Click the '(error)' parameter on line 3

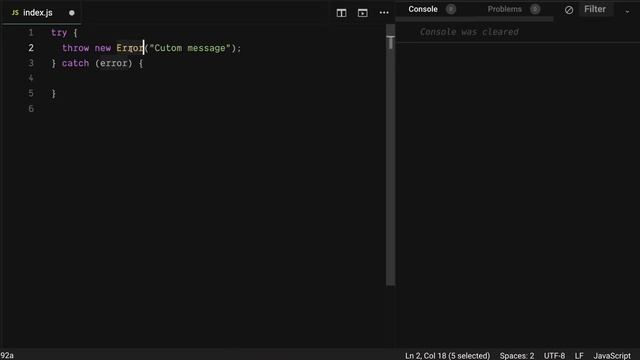114,63
